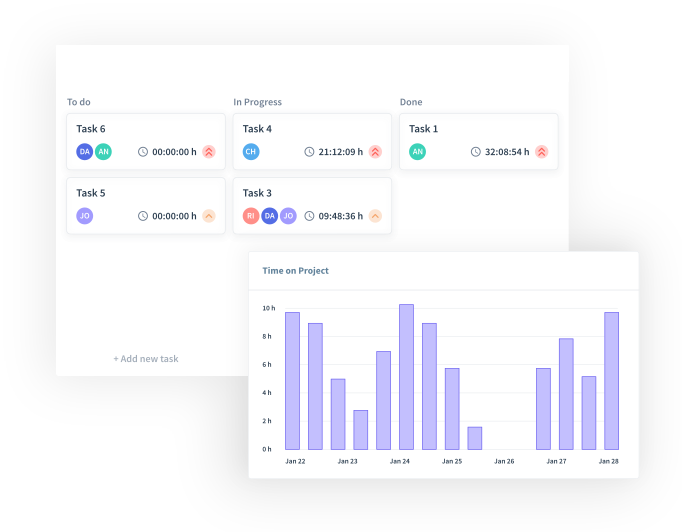682x532 pixels.
Task: Click the tallest bar above Jan 24
Action: 406,377
